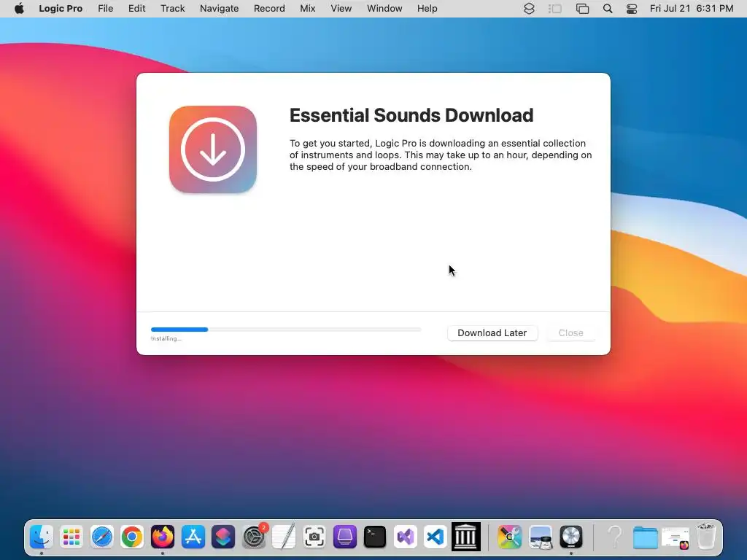Open Control Center in menu bar
This screenshot has width=747, height=560.
[x=632, y=9]
